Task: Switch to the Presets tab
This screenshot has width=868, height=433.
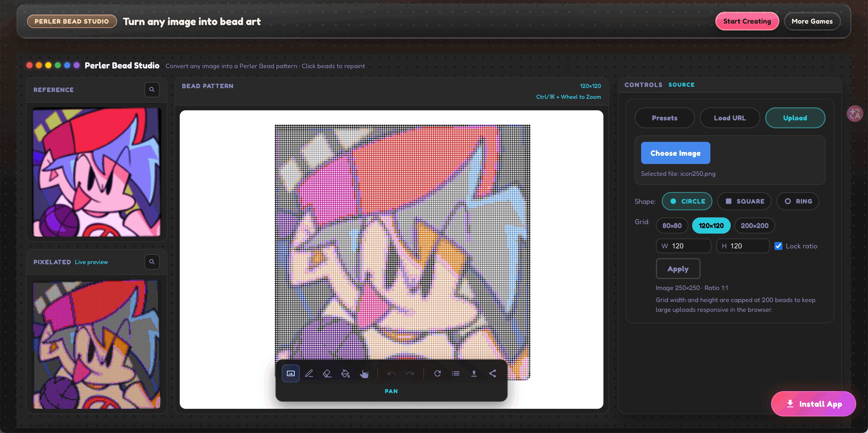Action: click(664, 118)
